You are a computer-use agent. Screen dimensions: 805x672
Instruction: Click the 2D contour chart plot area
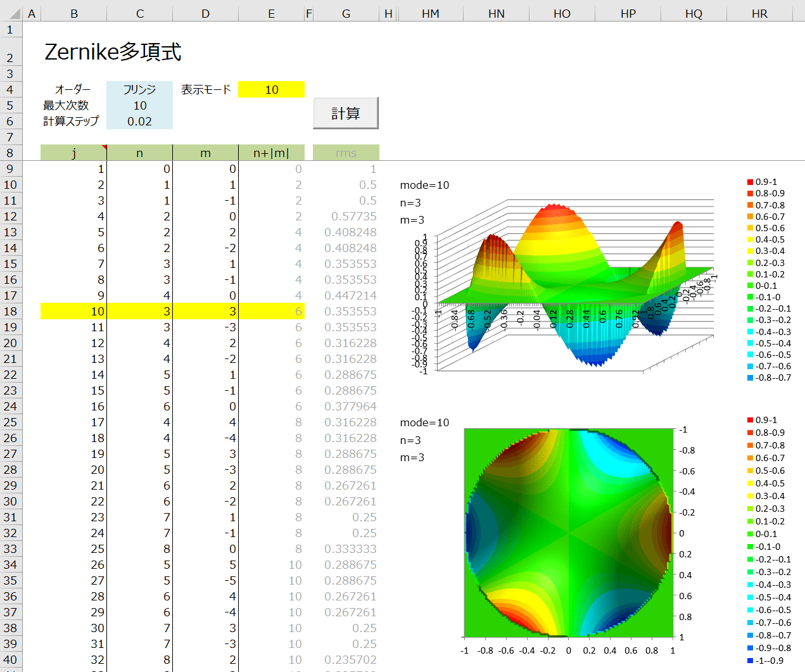pyautogui.click(x=568, y=532)
